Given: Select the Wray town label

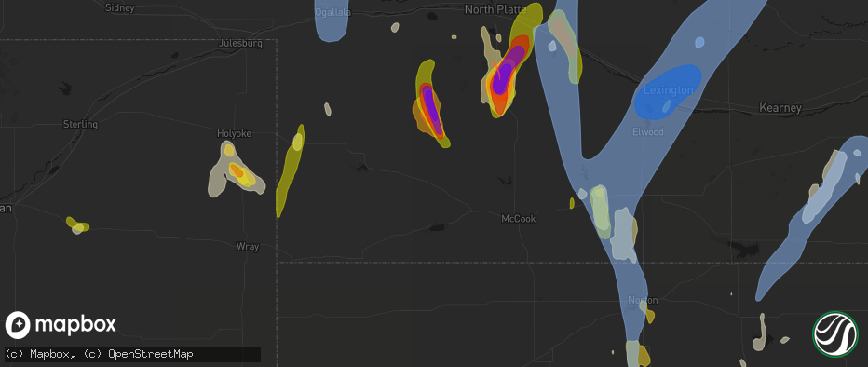Looking at the screenshot, I should (248, 246).
